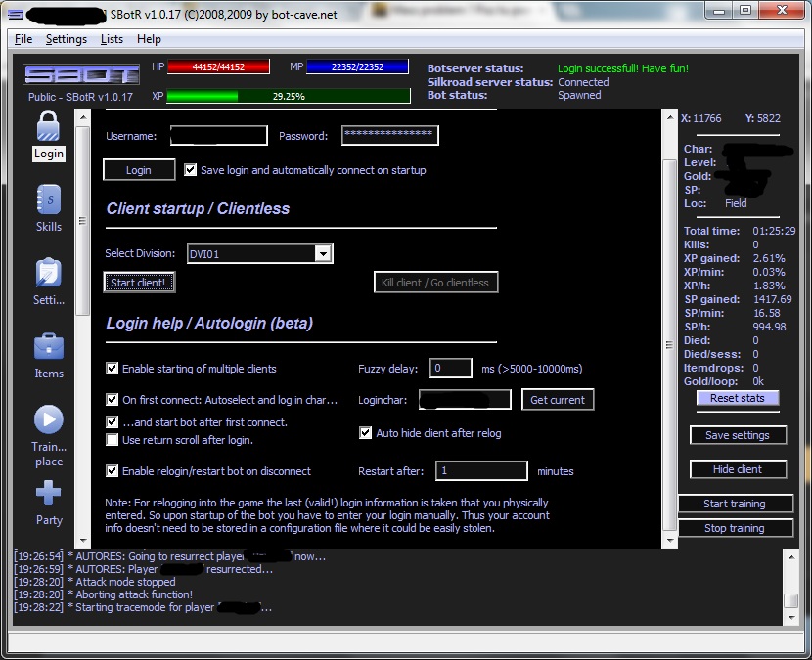
Task: Open the Settings menu
Action: pyautogui.click(x=67, y=39)
